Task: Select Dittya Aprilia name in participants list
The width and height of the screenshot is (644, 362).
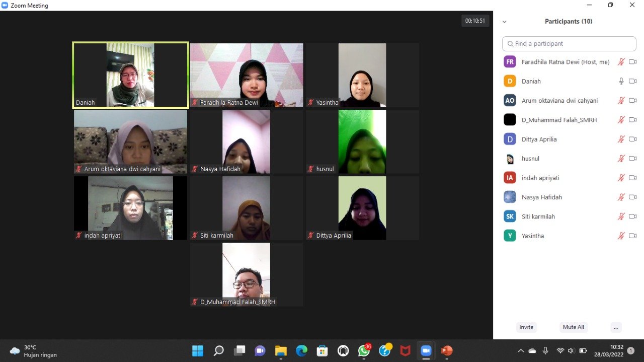Action: point(539,139)
